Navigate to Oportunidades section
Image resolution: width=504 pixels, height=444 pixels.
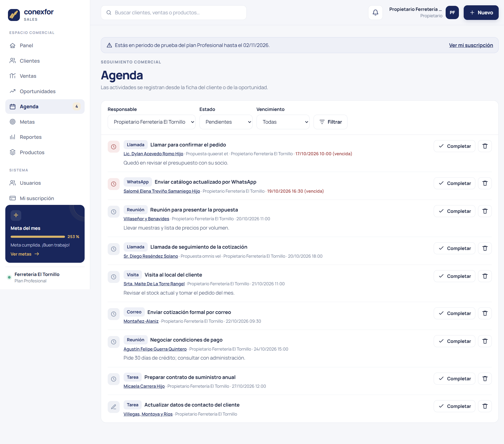point(45,91)
